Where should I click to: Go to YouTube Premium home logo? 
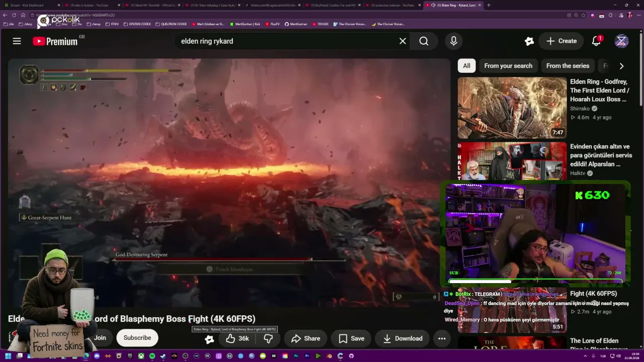click(x=55, y=41)
